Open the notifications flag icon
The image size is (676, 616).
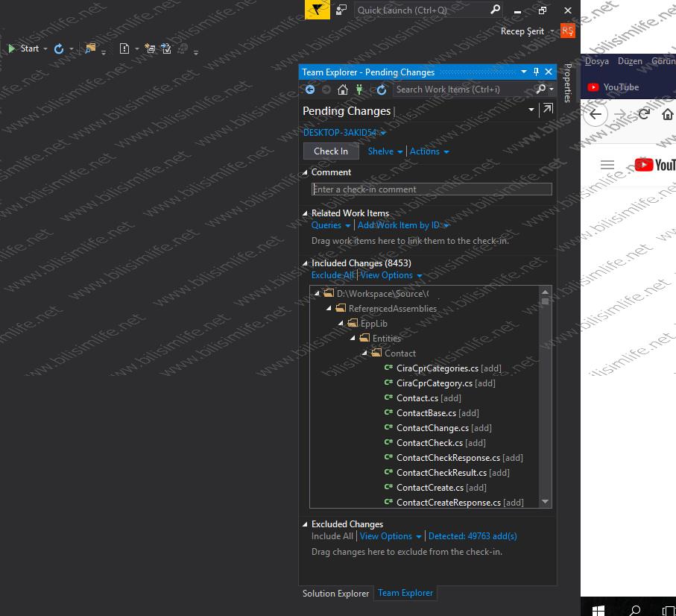(318, 10)
